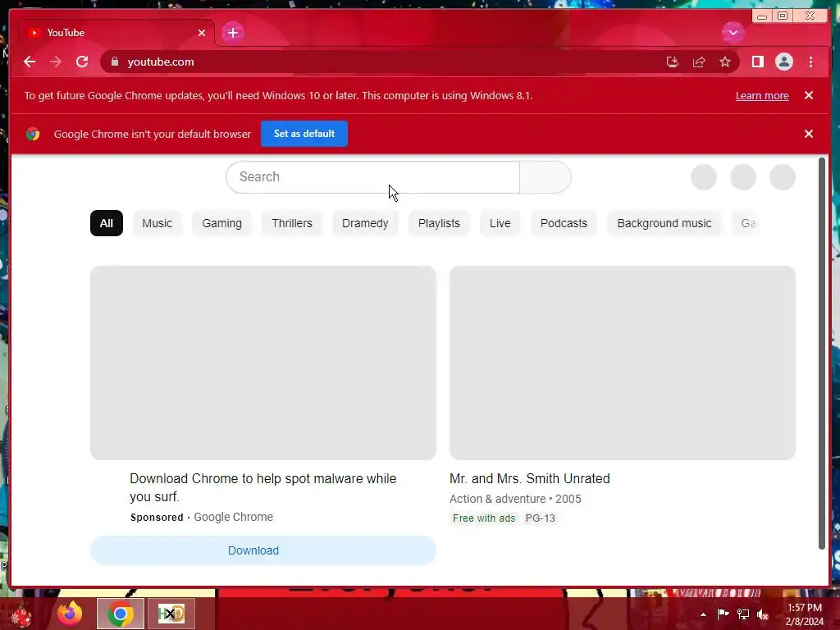840x630 pixels.
Task: Dismiss the default browser notice
Action: tap(808, 134)
